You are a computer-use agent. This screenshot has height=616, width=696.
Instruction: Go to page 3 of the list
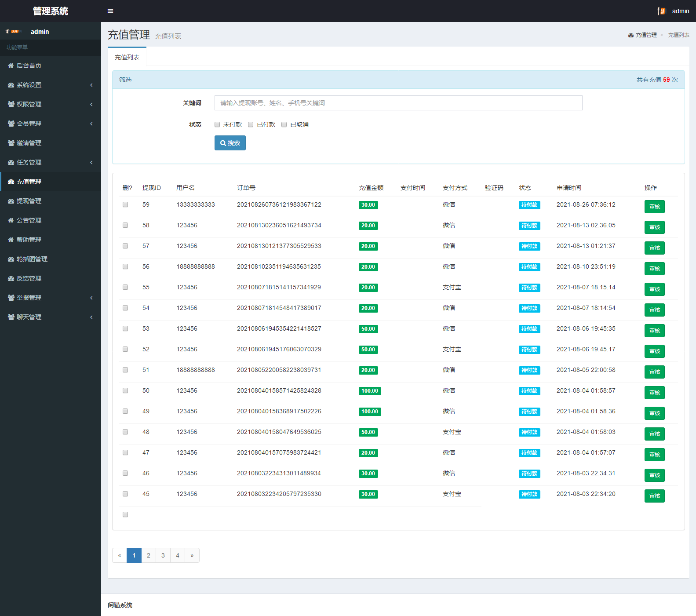pos(163,555)
